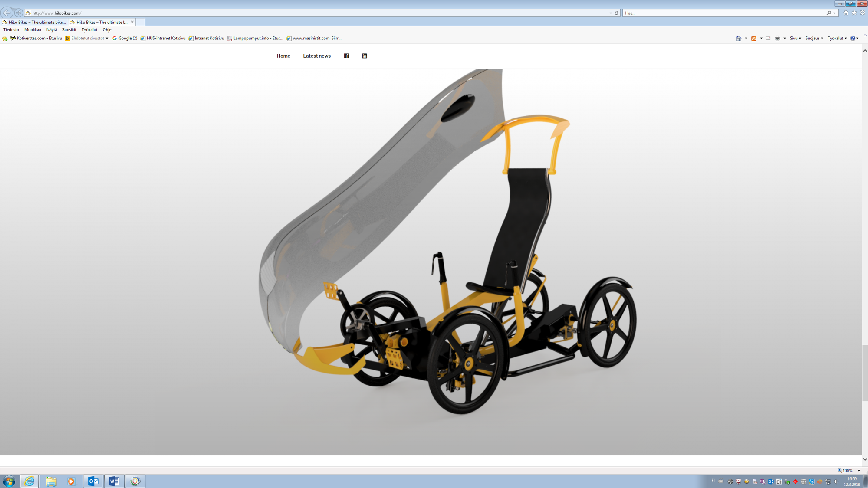Open the LinkedIn page icon
This screenshot has height=488, width=868.
click(365, 56)
